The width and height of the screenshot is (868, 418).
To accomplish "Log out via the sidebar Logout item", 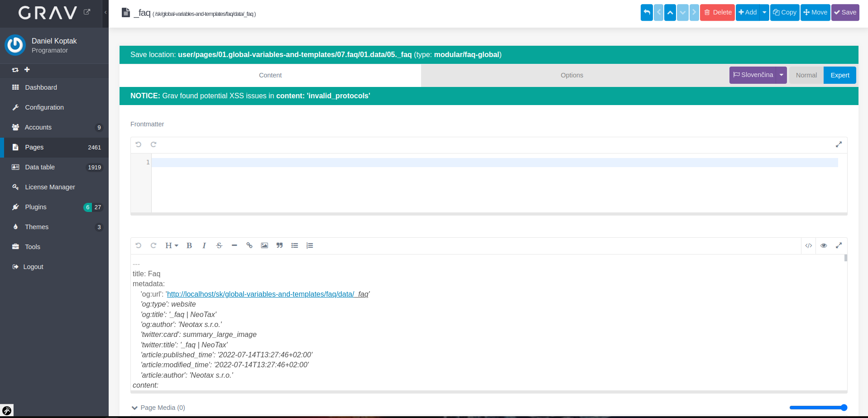I will click(54, 267).
